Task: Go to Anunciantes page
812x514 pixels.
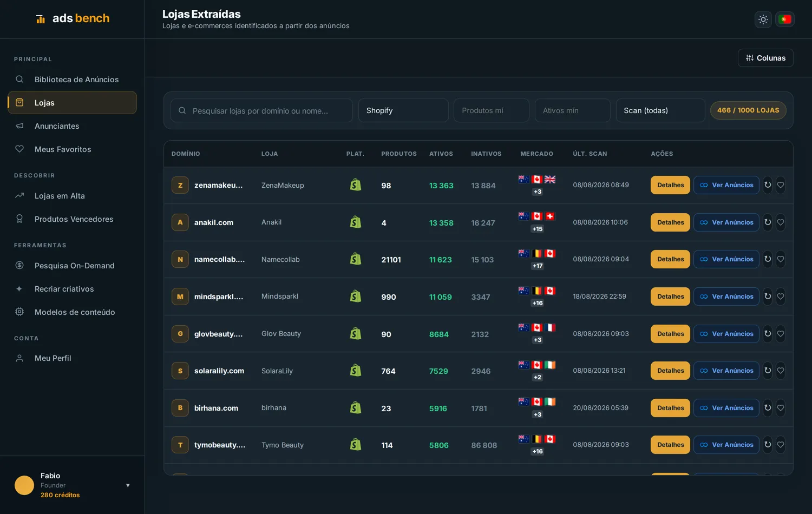Action: coord(72,126)
